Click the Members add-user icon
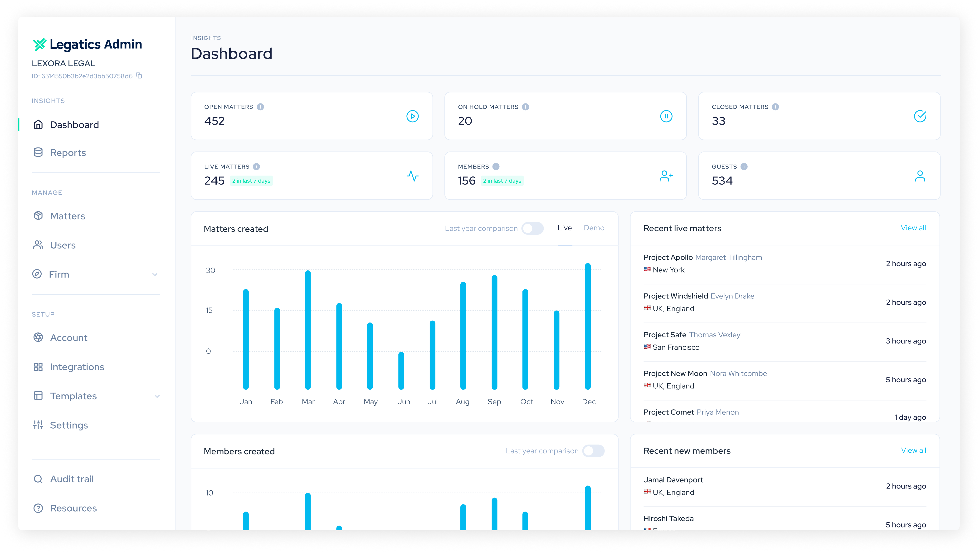This screenshot has height=552, width=980. pyautogui.click(x=666, y=176)
